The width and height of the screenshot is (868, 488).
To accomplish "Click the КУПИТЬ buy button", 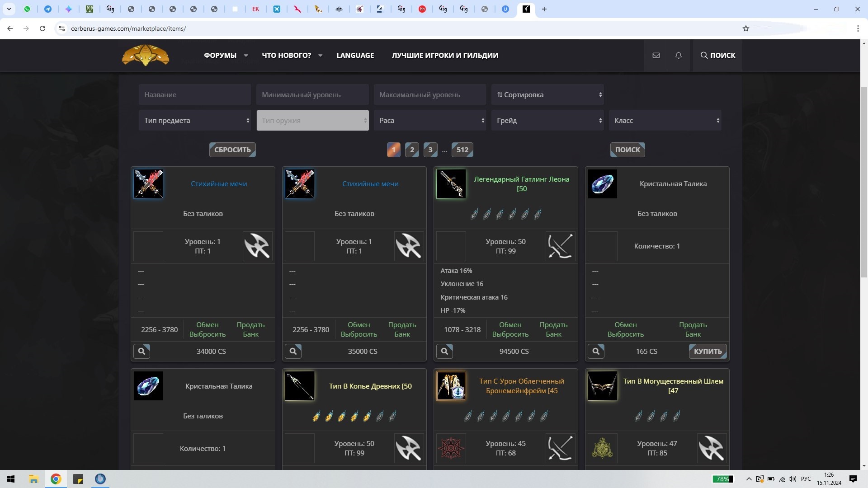I will pos(708,351).
